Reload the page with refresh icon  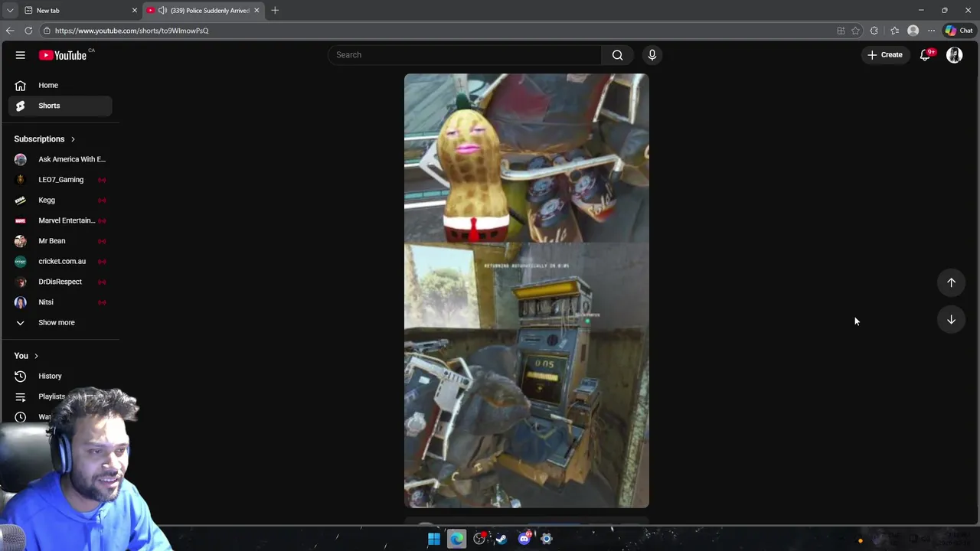(x=28, y=31)
